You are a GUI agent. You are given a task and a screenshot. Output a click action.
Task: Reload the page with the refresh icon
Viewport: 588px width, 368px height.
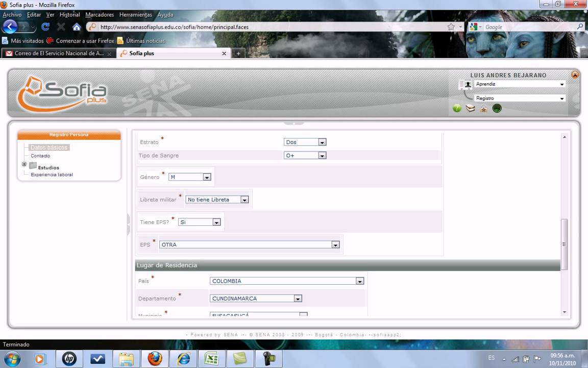pyautogui.click(x=45, y=27)
